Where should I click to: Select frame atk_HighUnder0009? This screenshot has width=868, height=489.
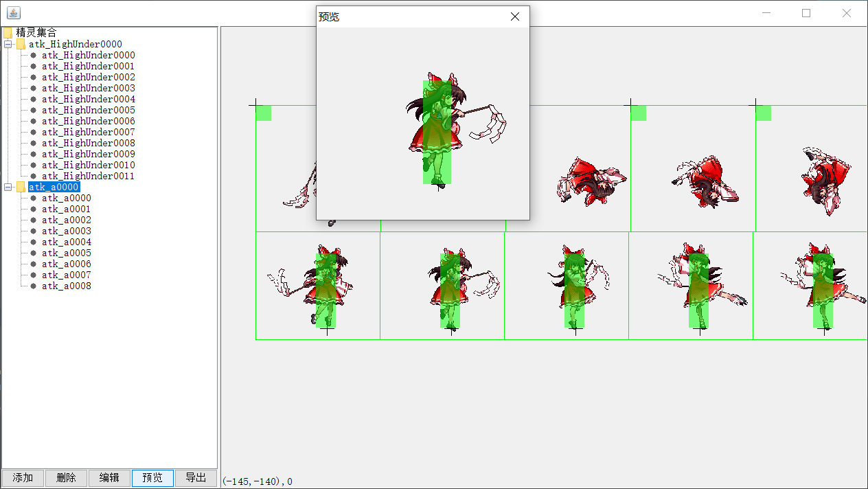[x=88, y=154]
